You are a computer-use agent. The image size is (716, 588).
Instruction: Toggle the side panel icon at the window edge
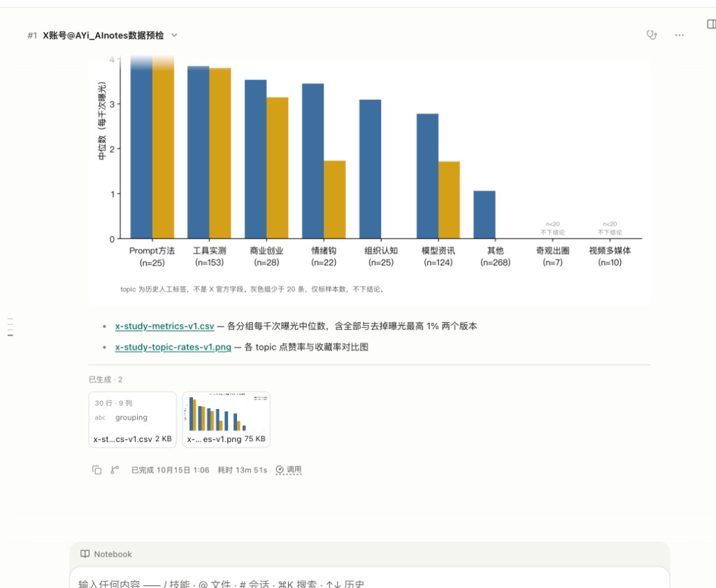click(x=711, y=24)
